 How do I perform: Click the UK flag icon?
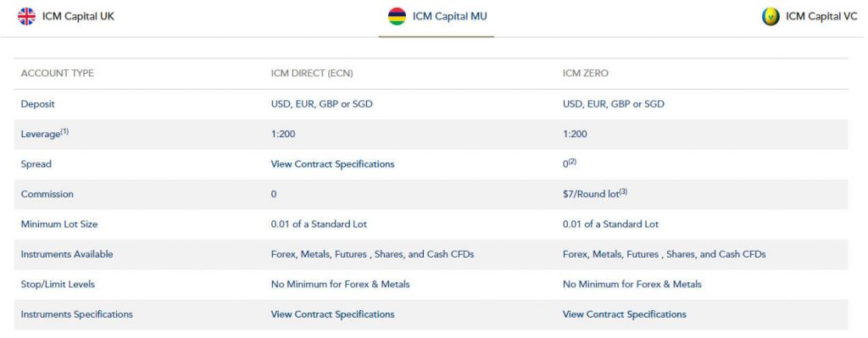pos(26,17)
